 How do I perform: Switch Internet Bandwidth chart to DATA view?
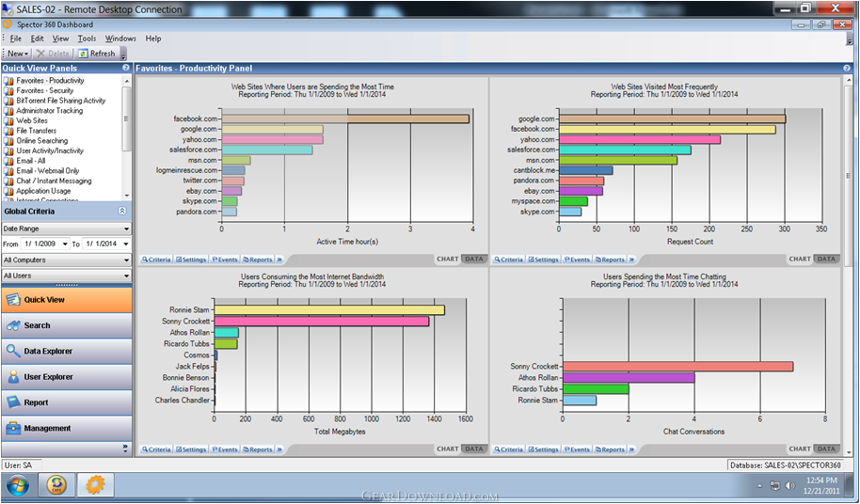click(474, 449)
